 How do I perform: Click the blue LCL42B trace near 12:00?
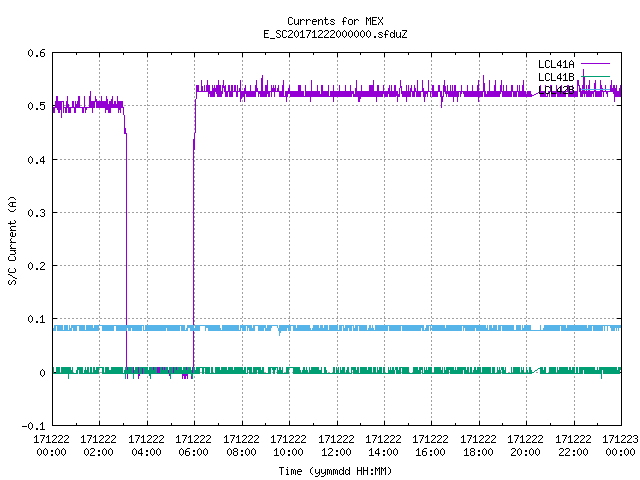(x=337, y=328)
